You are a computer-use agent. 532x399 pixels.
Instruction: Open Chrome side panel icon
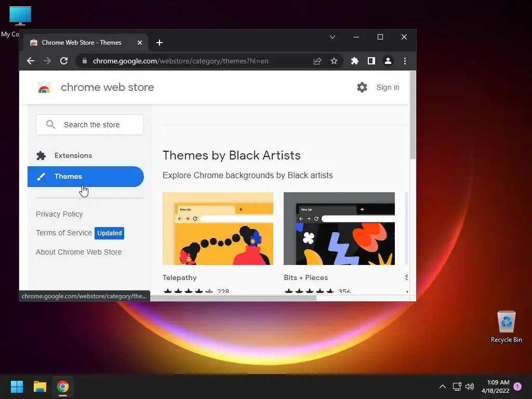point(371,61)
